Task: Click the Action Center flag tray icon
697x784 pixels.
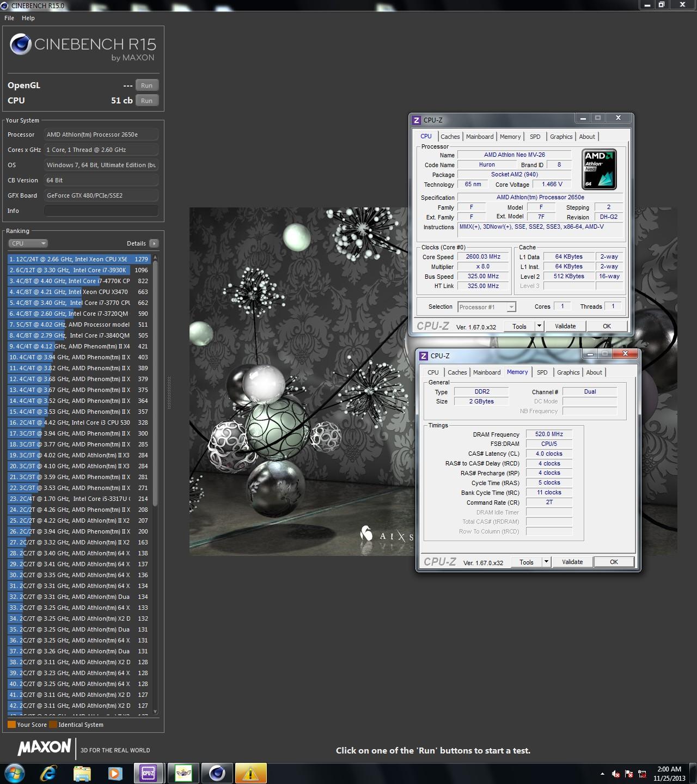Action: 629,774
